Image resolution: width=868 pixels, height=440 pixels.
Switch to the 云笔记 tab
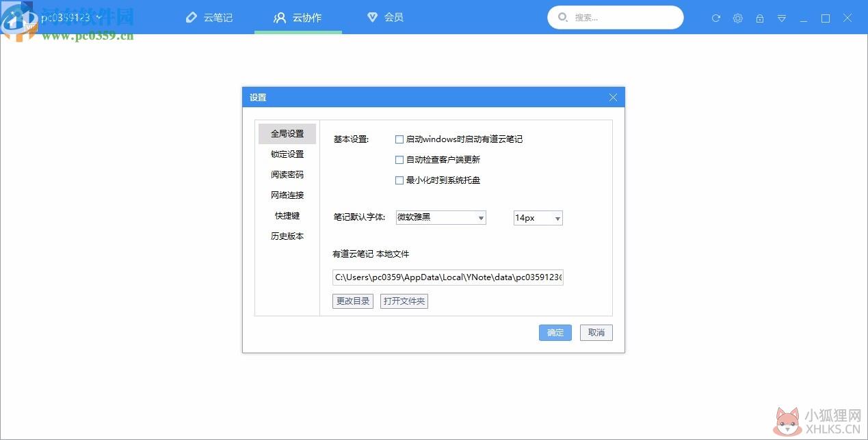click(x=210, y=17)
